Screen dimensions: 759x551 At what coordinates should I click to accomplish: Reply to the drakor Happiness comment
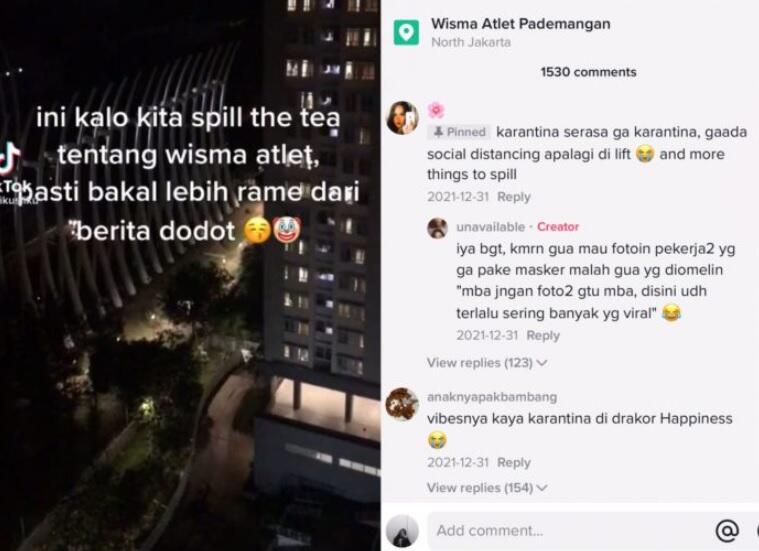(514, 462)
